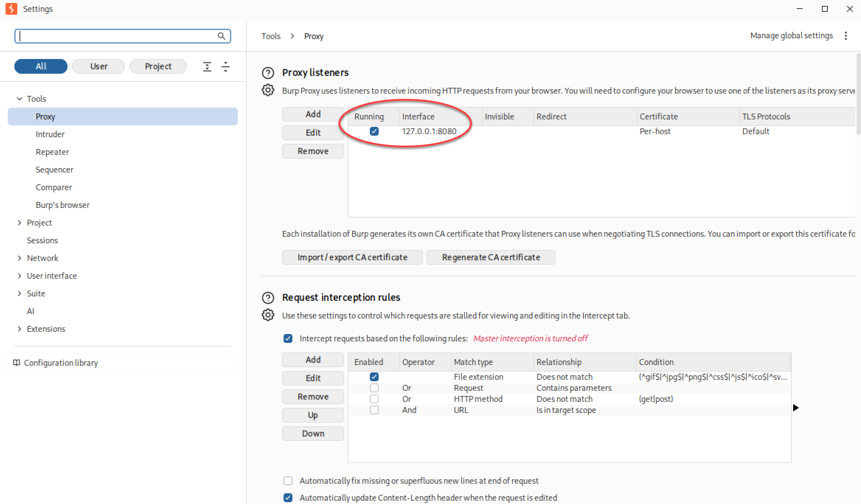The width and height of the screenshot is (861, 504).
Task: Enable the Is in target scope rule
Action: point(374,410)
